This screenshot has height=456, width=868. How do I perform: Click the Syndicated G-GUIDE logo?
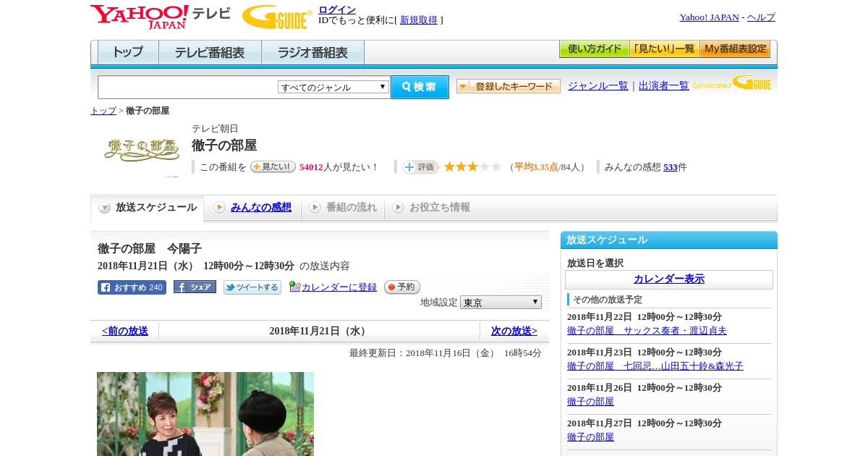click(732, 83)
